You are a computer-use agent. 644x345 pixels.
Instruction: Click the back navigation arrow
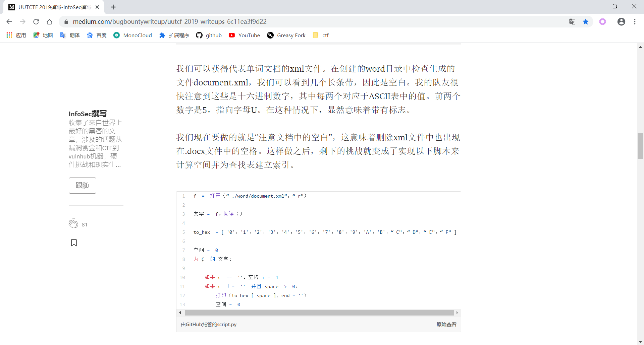pyautogui.click(x=9, y=21)
